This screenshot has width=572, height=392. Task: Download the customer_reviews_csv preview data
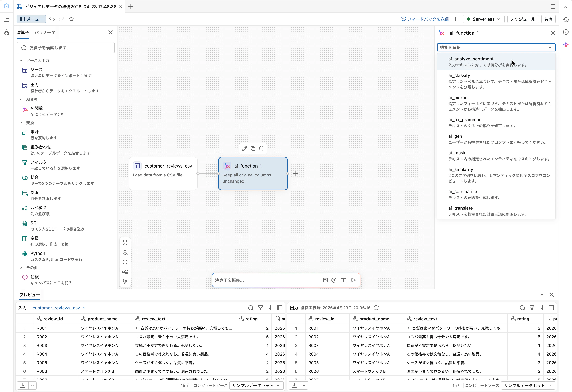coord(23,385)
